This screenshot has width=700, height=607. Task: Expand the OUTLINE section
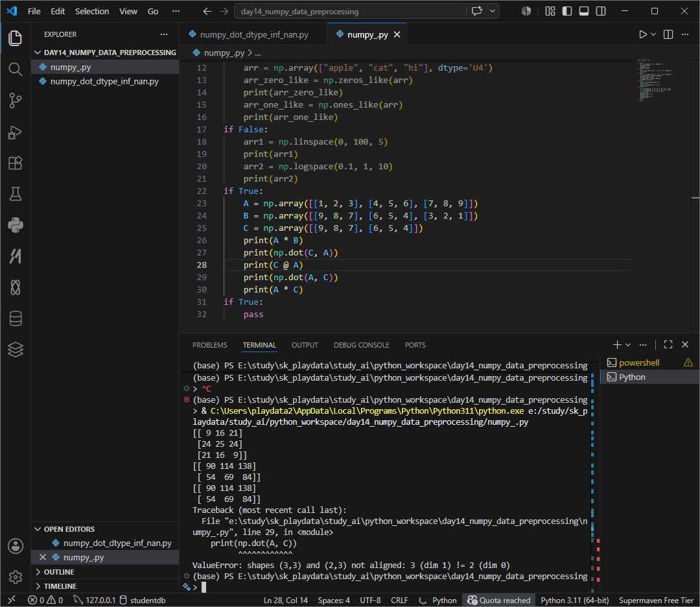(x=106, y=572)
